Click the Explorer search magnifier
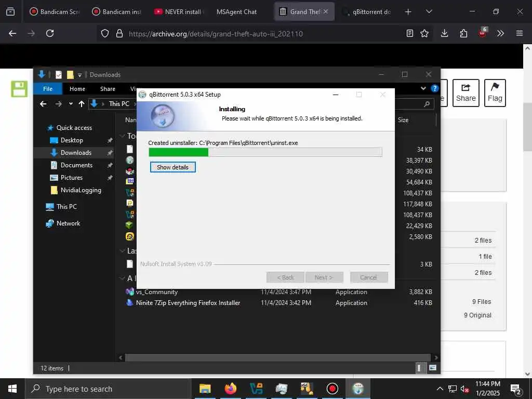 click(x=427, y=104)
